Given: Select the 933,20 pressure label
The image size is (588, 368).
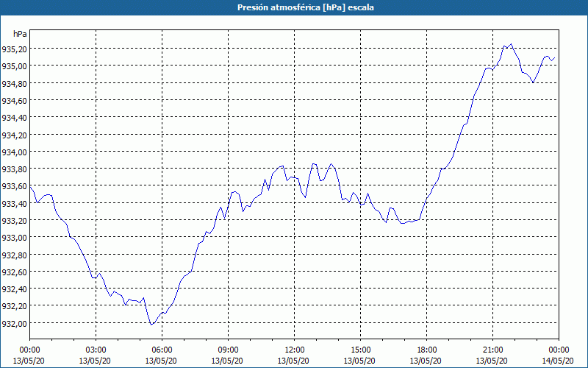Looking at the screenshot, I should point(14,220).
